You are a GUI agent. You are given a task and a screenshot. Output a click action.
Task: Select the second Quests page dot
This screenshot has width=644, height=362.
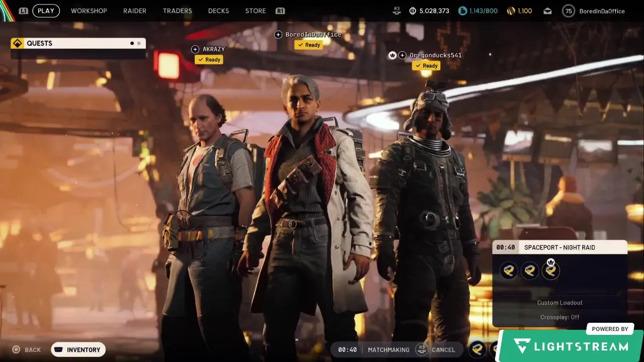coord(139,43)
